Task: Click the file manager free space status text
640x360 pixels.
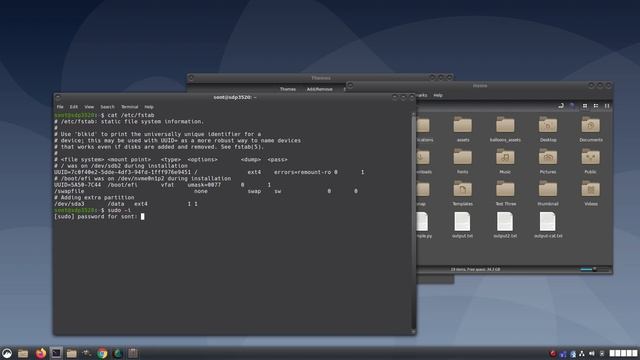Action: tap(475, 269)
